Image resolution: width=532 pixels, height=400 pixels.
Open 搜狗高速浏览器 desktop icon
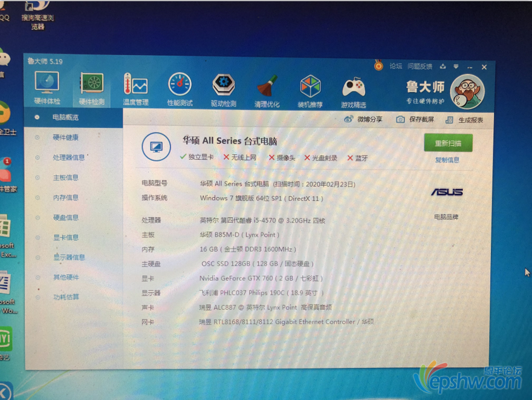click(37, 15)
